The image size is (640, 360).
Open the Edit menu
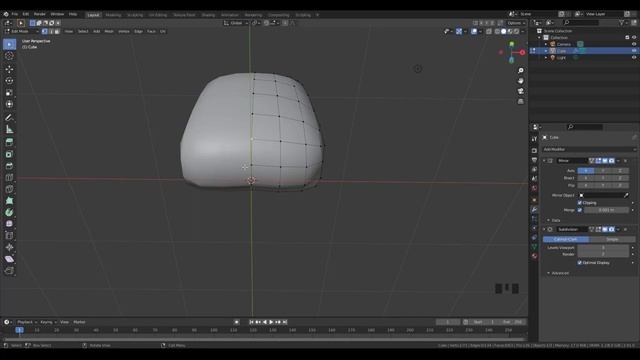(26, 14)
